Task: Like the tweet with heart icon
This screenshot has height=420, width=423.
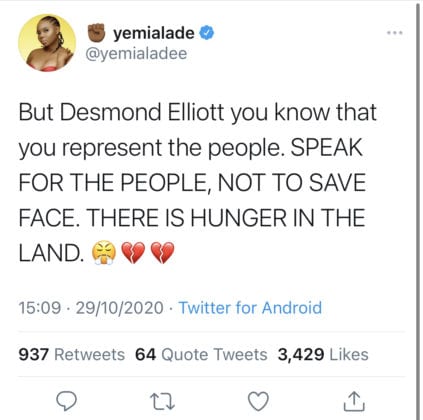Action: 259,401
